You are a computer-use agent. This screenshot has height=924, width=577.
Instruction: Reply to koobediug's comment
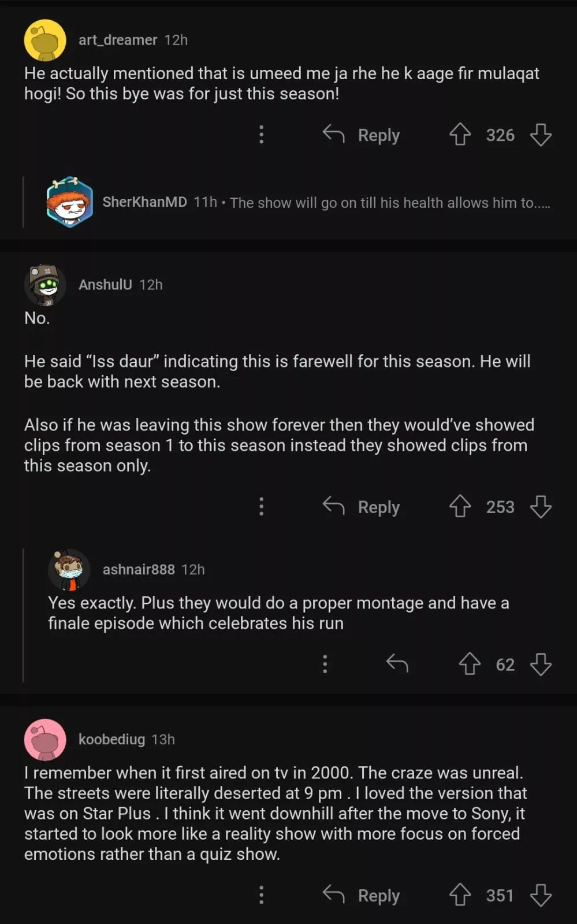click(x=361, y=895)
